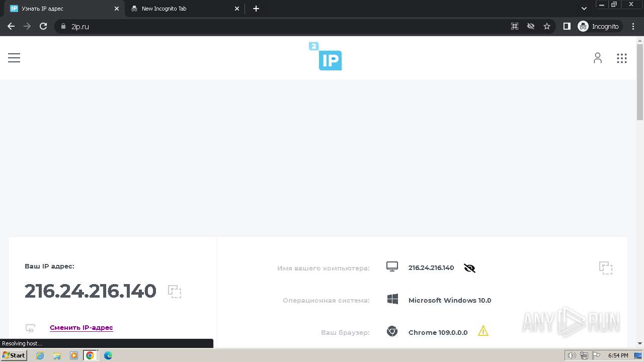Click the scrollbar up arrow
Screen dimensions: 644x362
point(640,40)
